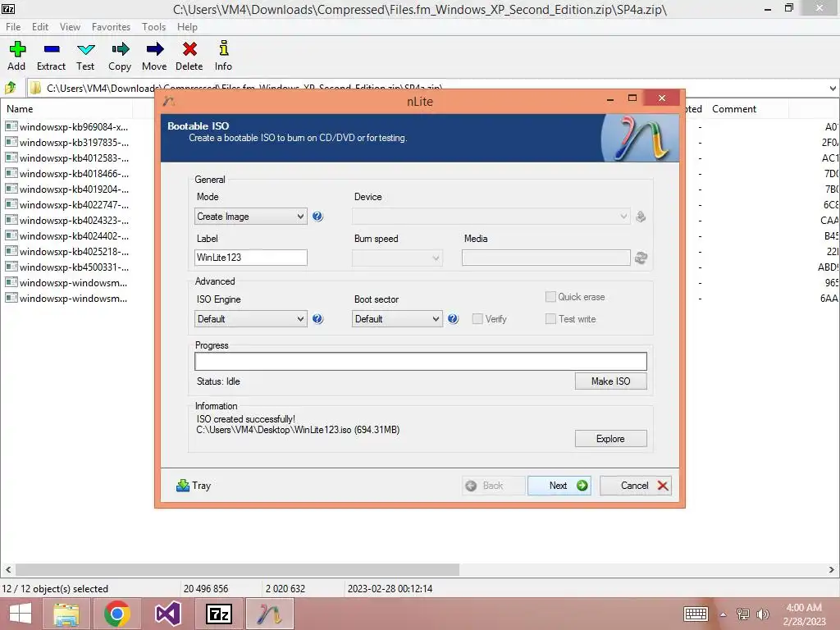Open the Tools menu in 7-Zip
Viewport: 840px width, 630px height.
[x=153, y=27]
